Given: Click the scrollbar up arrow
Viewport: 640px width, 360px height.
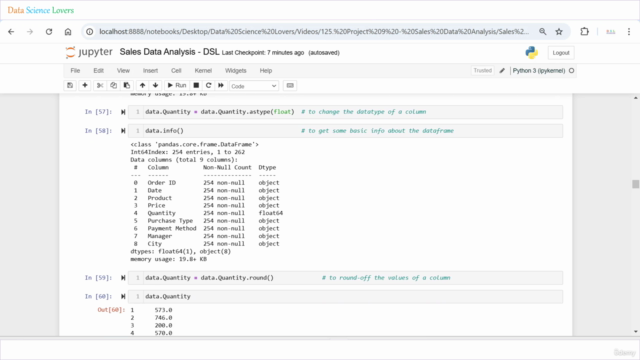Looking at the screenshot, I should click(x=636, y=98).
